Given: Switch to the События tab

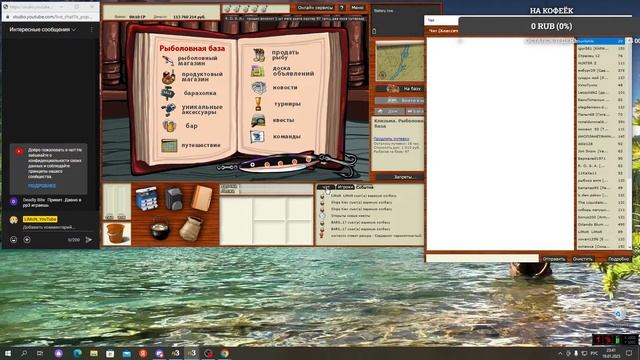Looking at the screenshot, I should [x=364, y=187].
